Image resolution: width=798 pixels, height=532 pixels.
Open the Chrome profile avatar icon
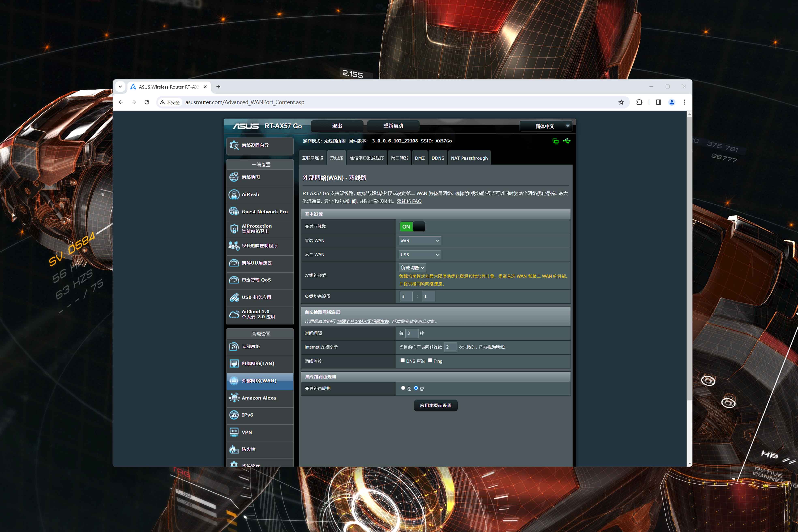click(671, 102)
